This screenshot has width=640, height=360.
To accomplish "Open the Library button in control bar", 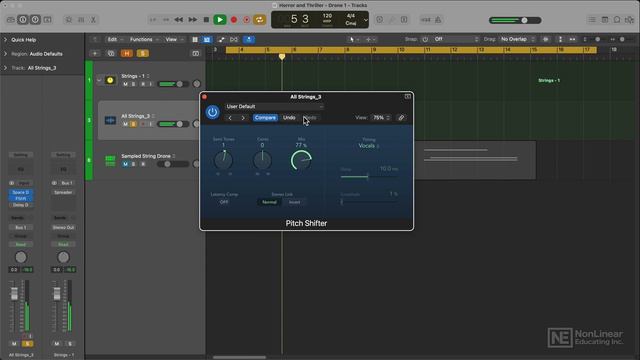I will (x=11, y=20).
